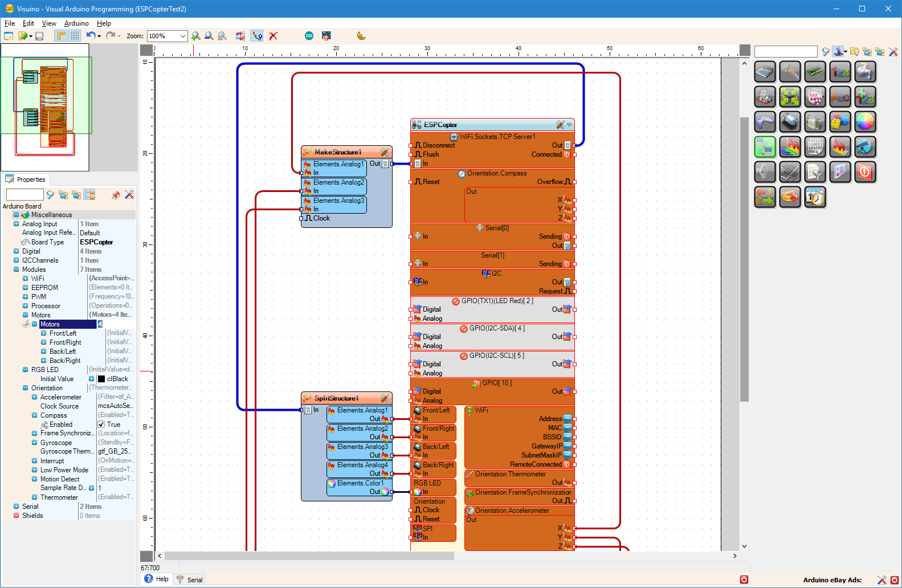Viewport: 902px width, 588px height.
Task: Toggle the Compass Enabled checkbox
Action: [101, 424]
